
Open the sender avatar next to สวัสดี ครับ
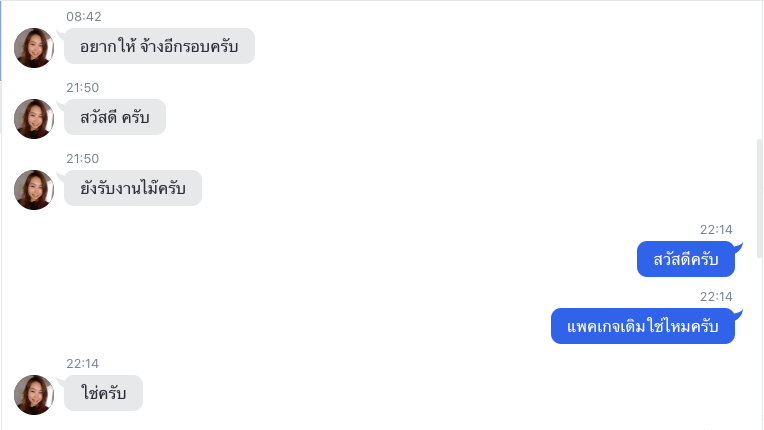[34, 119]
